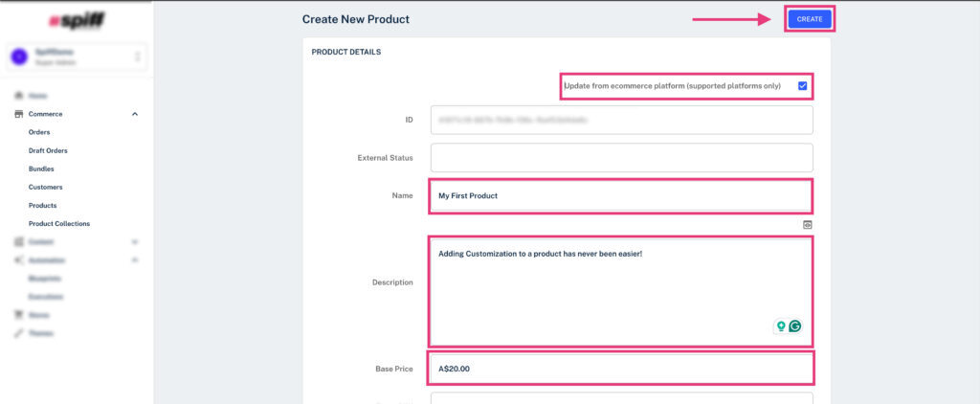Click the External Status label
This screenshot has height=404, width=980.
[x=385, y=158]
